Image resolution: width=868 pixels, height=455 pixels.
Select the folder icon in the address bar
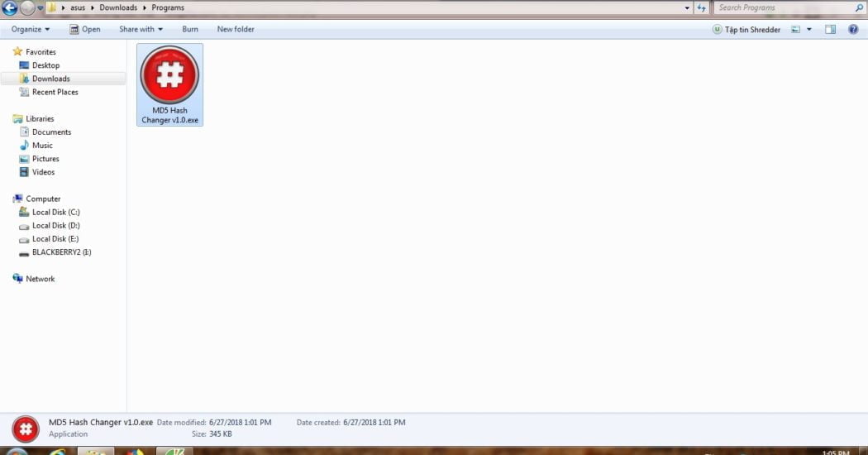point(51,7)
